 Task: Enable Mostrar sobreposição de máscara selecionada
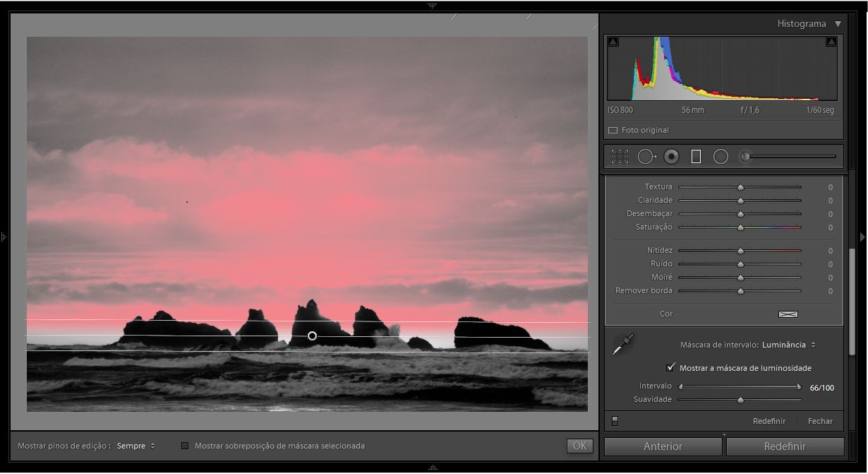tap(185, 446)
